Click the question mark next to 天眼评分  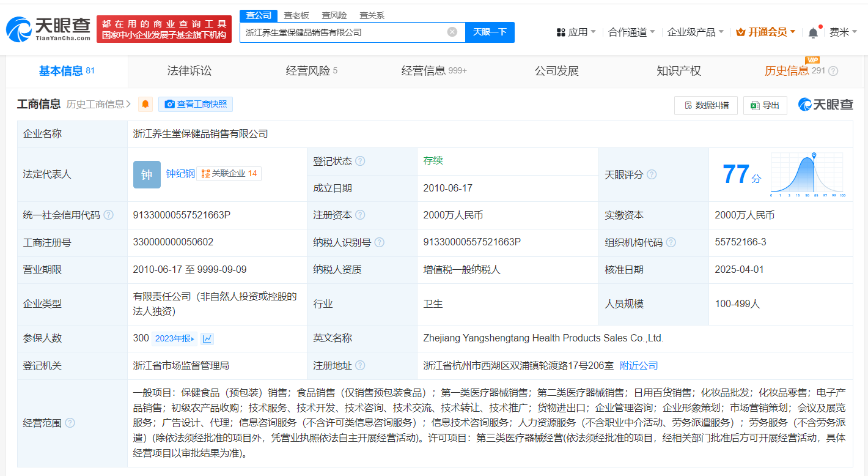coord(652,174)
